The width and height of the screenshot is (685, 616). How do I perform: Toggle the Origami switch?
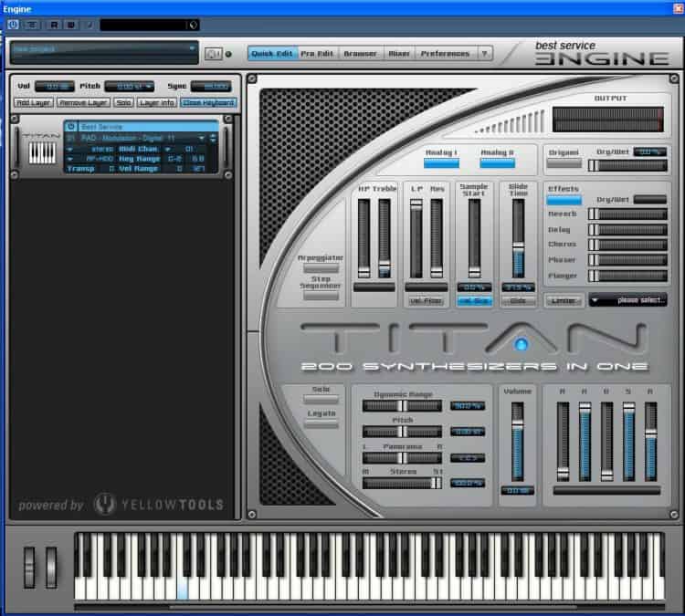coord(564,163)
